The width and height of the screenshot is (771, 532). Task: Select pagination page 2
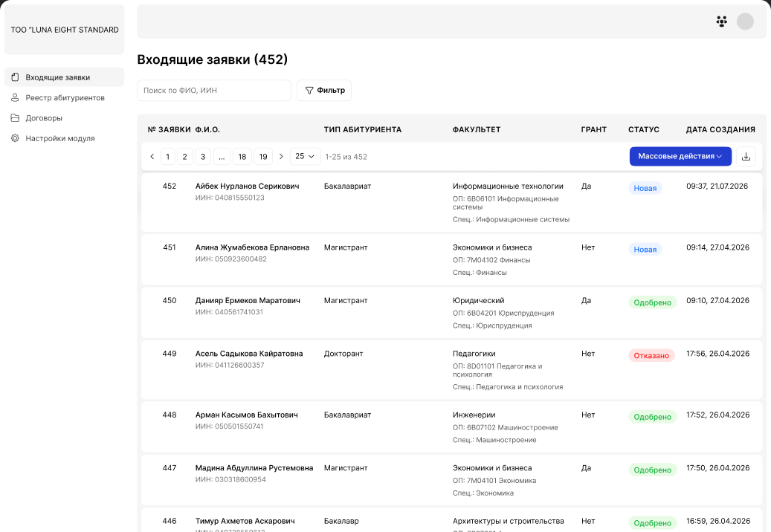coord(185,157)
